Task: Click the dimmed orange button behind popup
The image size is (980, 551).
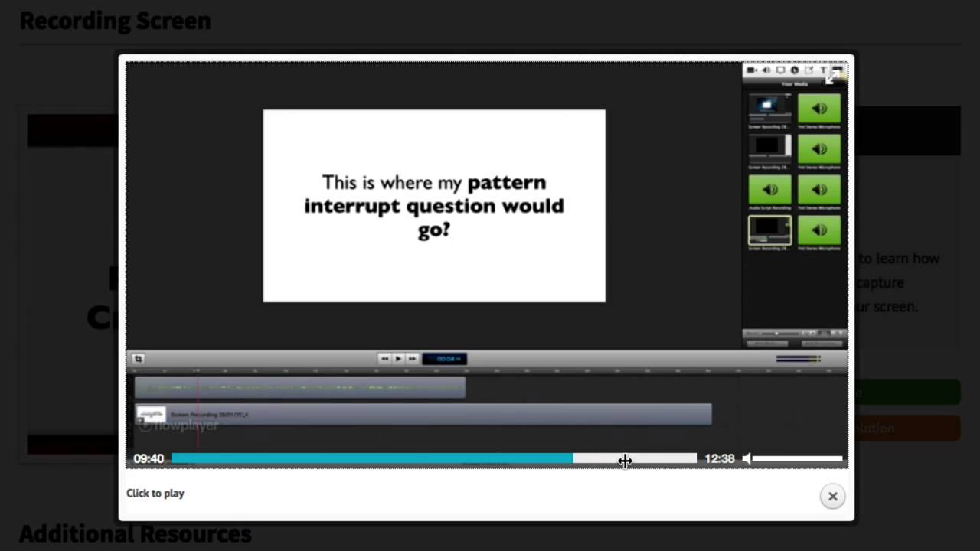Action: tap(907, 429)
